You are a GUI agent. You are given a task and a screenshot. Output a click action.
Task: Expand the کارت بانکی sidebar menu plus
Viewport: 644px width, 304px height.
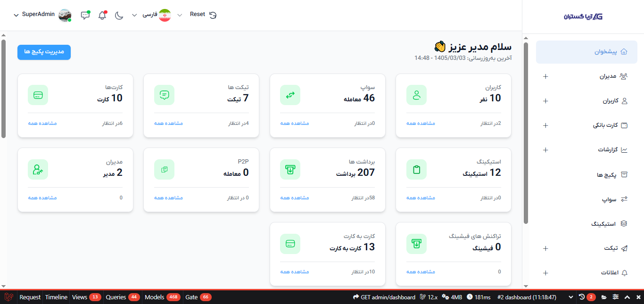point(546,125)
